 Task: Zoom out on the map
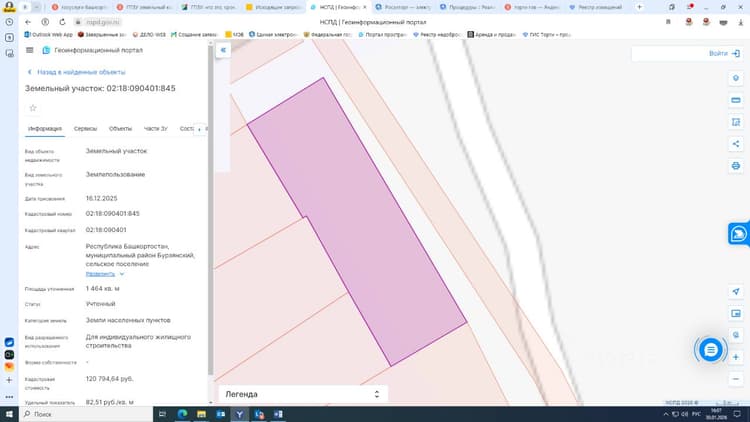click(x=736, y=379)
